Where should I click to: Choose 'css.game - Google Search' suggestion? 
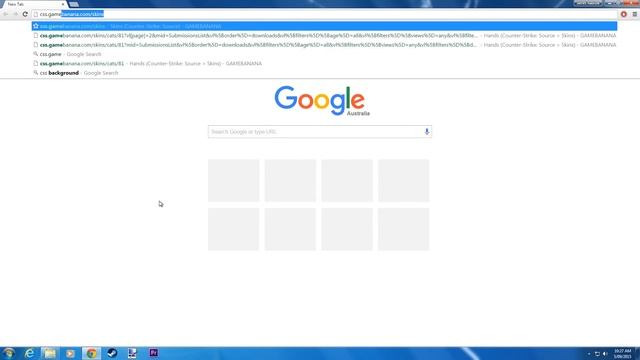324,54
